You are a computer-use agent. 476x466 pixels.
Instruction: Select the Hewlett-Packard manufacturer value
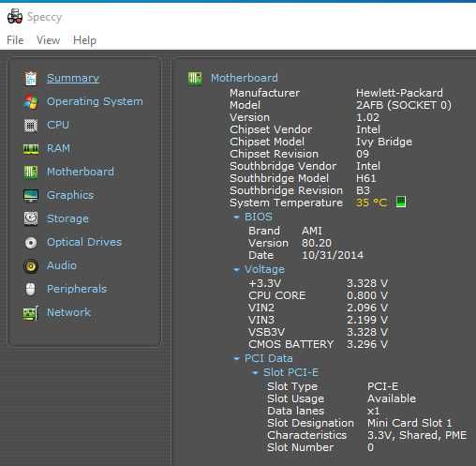click(x=399, y=93)
